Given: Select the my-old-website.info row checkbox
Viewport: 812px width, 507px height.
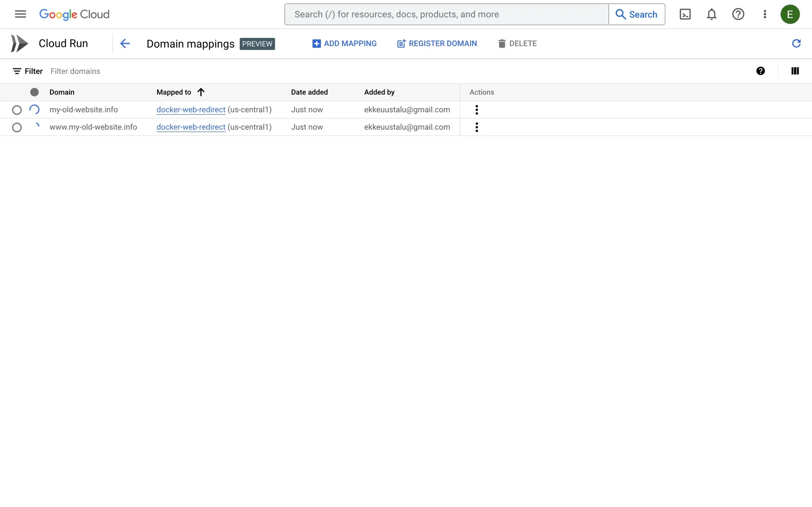Looking at the screenshot, I should [17, 110].
